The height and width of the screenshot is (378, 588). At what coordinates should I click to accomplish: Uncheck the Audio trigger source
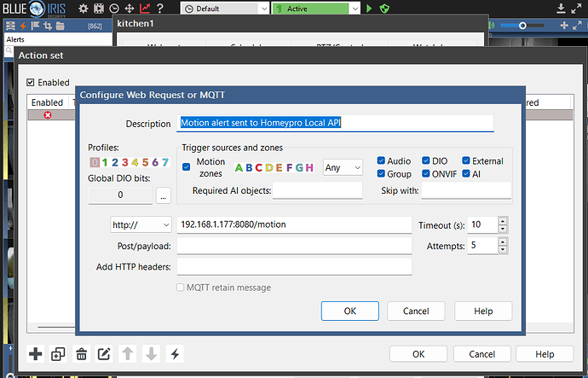pyautogui.click(x=381, y=160)
